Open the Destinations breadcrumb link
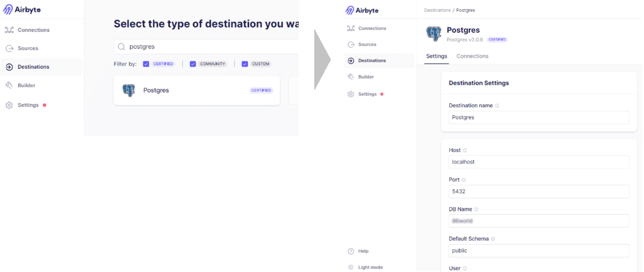The width and height of the screenshot is (644, 272). click(x=437, y=10)
